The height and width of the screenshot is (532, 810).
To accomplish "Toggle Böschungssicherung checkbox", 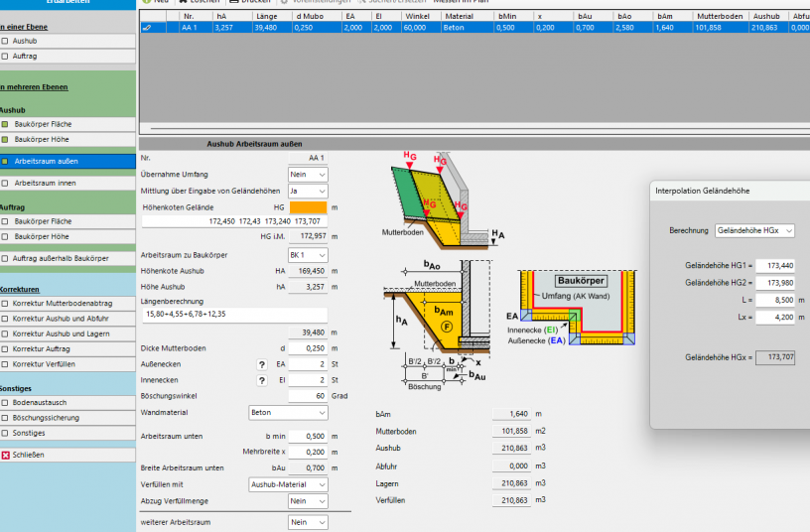I will click(x=5, y=418).
